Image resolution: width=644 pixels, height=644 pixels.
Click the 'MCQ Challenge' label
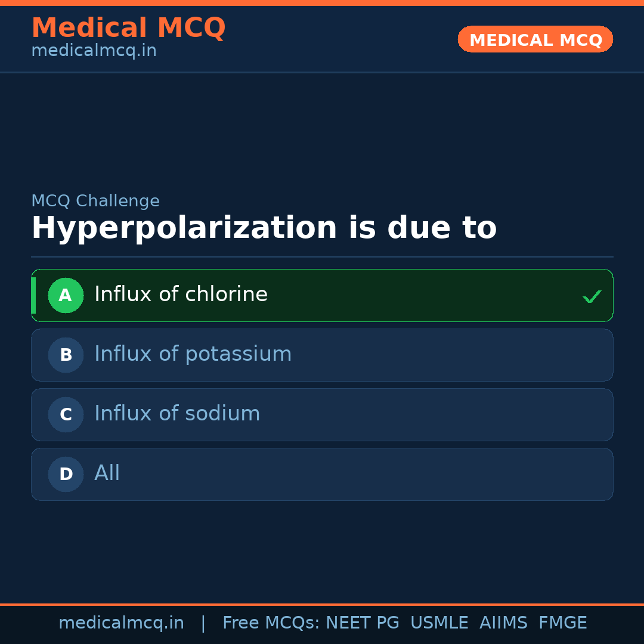point(95,202)
